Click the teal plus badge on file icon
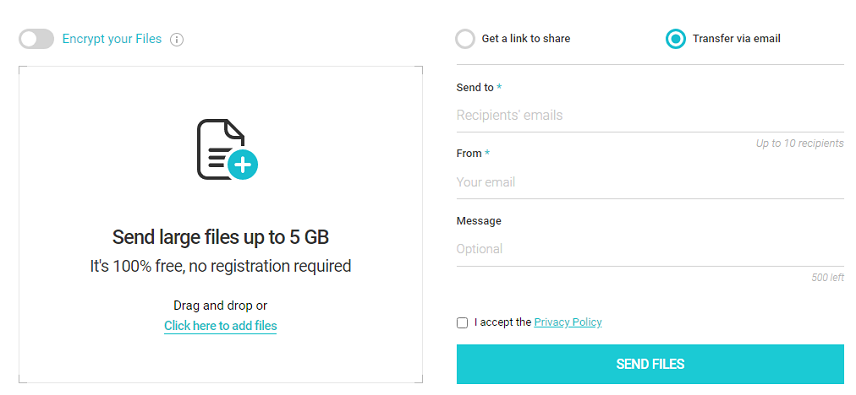Screen dimensions: 856x395 point(242,164)
